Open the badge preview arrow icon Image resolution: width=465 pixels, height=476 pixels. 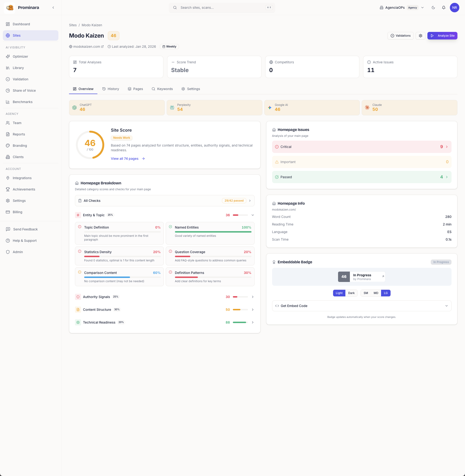(383, 276)
